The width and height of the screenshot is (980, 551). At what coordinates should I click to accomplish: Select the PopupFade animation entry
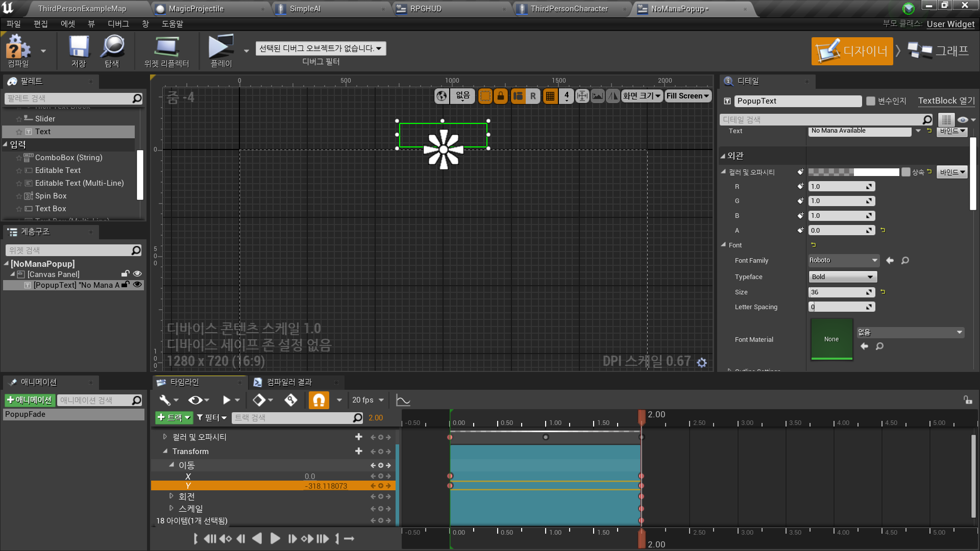click(26, 414)
